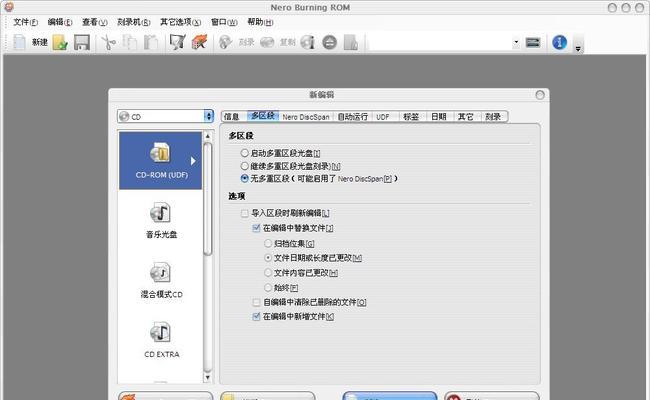Click the copy disc icon beside 复制

pyautogui.click(x=267, y=42)
